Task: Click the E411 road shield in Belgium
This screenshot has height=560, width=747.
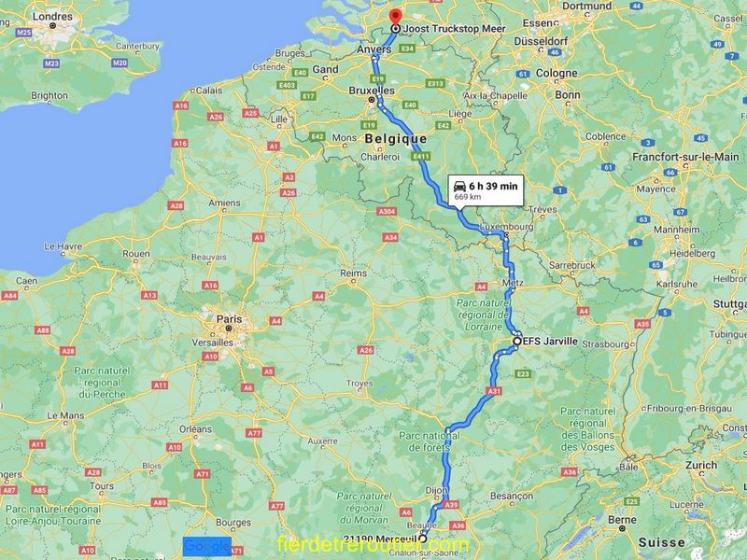Action: (421, 156)
